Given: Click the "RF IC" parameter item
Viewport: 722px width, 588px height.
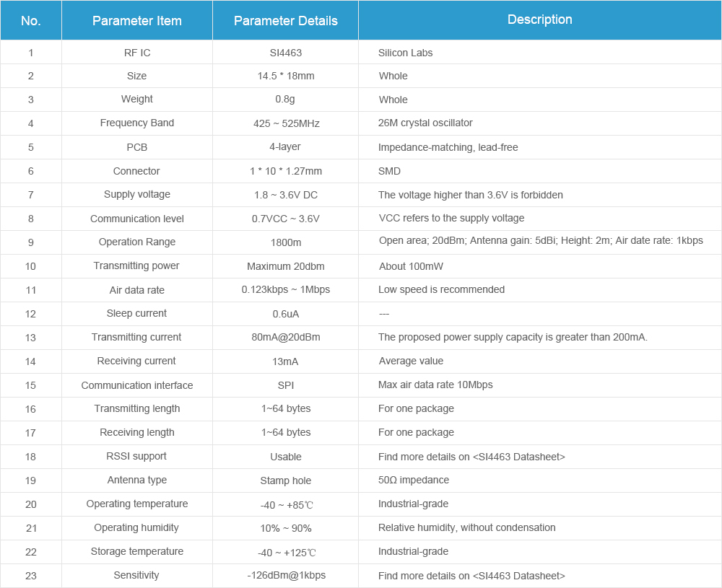Looking at the screenshot, I should click(137, 53).
